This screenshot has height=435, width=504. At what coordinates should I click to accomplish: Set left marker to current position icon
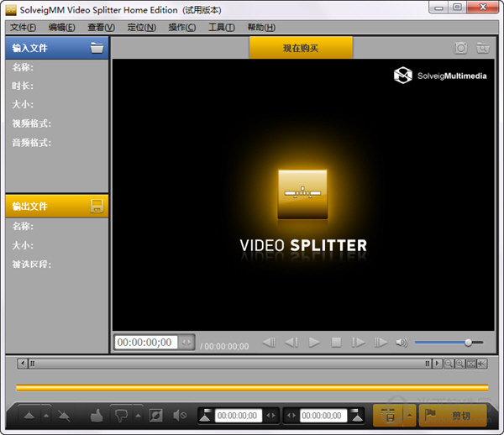point(206,416)
